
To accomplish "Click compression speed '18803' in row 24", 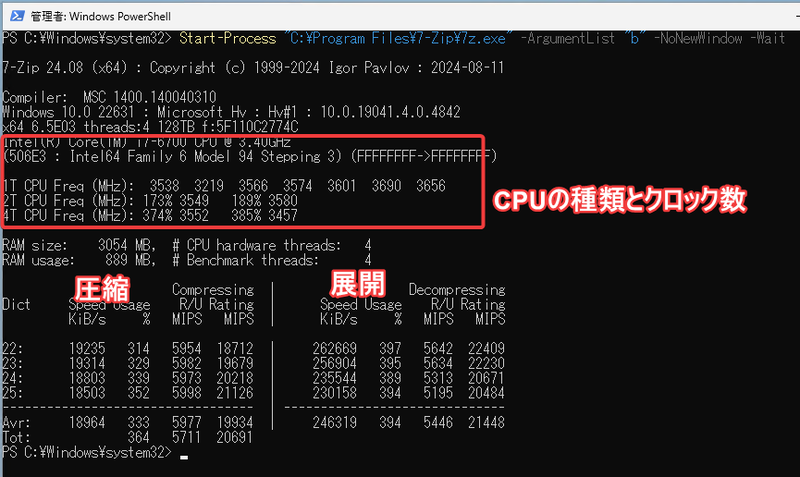I will pyautogui.click(x=87, y=379).
